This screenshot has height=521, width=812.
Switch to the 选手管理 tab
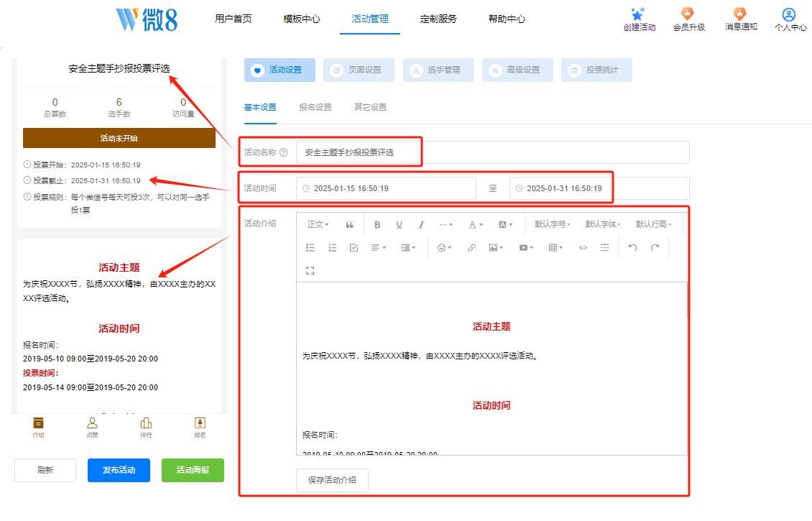(438, 70)
